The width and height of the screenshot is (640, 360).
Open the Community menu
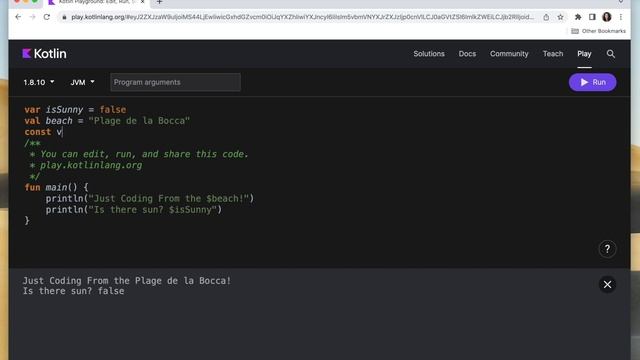tap(509, 54)
